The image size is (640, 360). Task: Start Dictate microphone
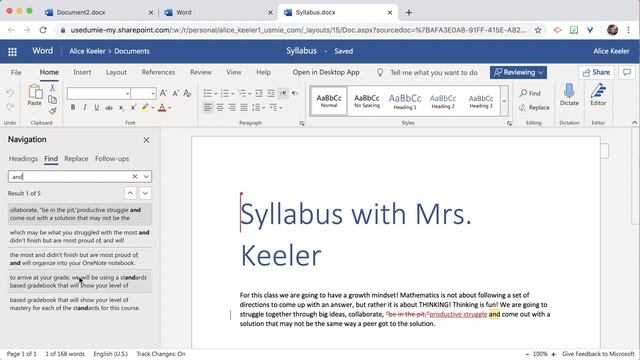click(569, 95)
